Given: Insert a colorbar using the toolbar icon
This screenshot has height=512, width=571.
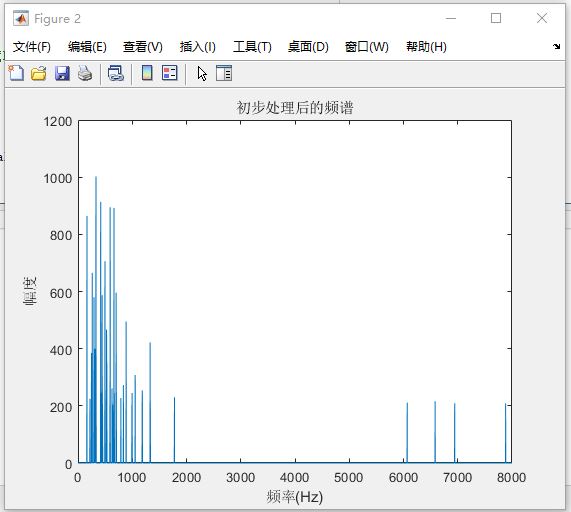Looking at the screenshot, I should coord(147,72).
